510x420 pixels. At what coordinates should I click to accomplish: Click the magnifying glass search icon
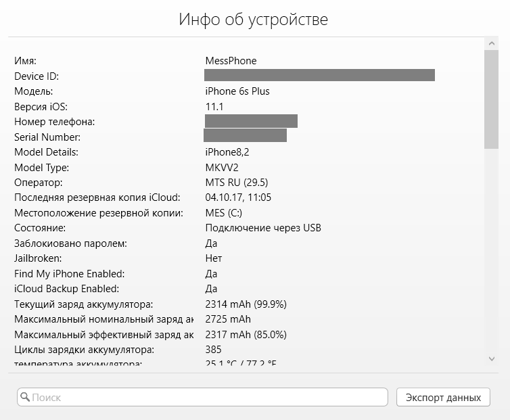click(24, 397)
